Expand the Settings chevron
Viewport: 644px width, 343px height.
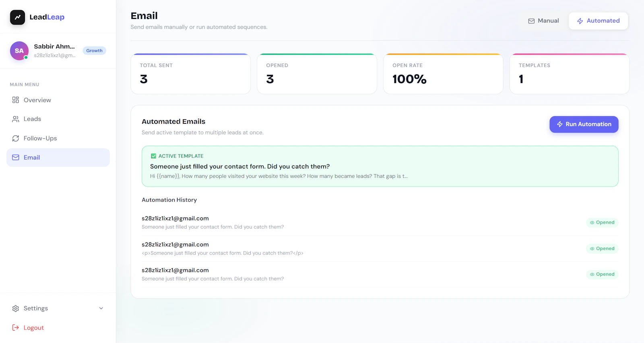click(101, 308)
